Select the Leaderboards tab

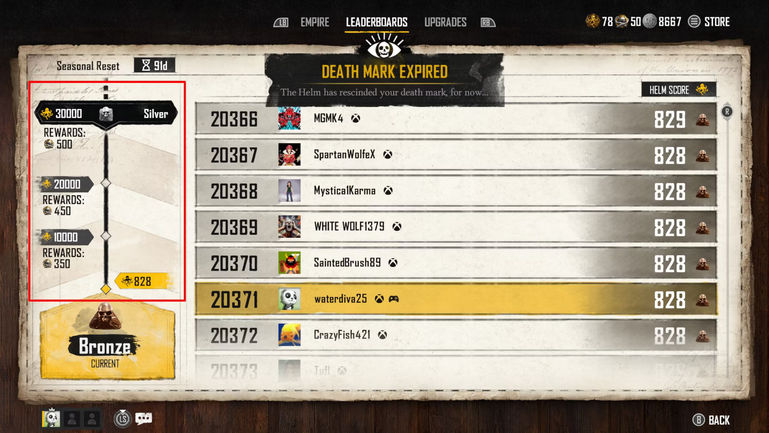[x=377, y=22]
